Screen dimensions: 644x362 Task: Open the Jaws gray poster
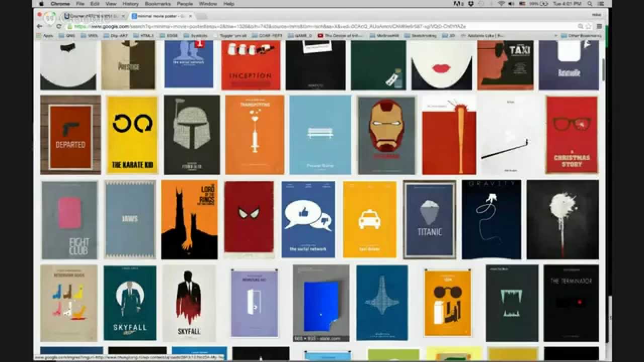[130, 220]
